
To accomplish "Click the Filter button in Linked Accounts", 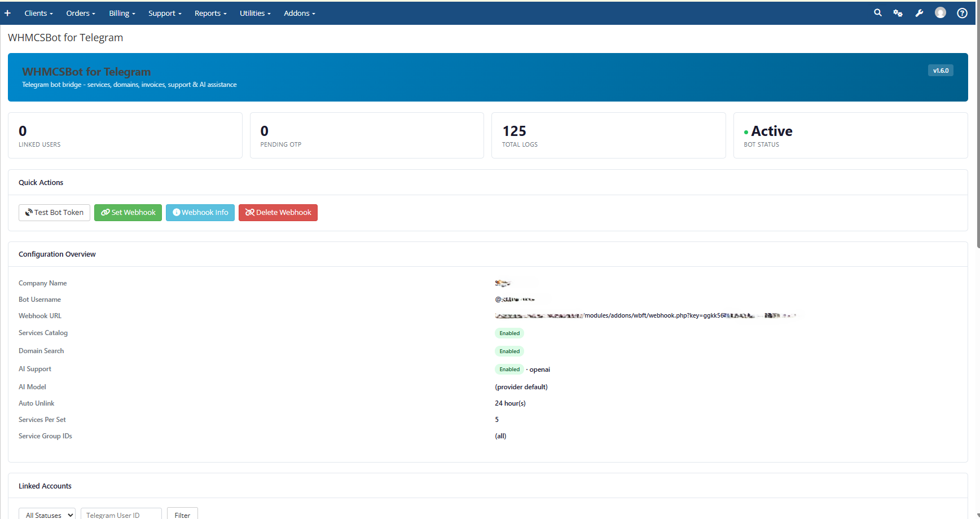I will tap(182, 514).
